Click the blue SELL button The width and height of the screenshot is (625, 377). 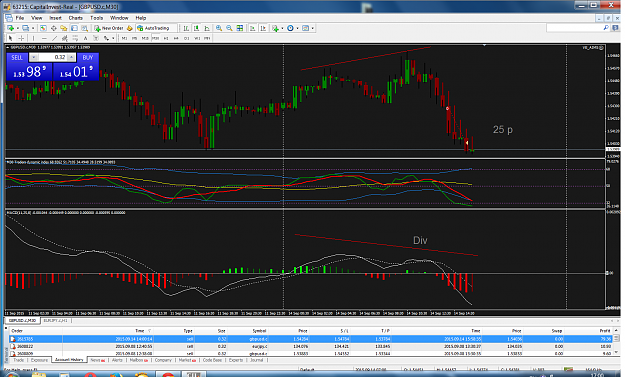pos(17,57)
